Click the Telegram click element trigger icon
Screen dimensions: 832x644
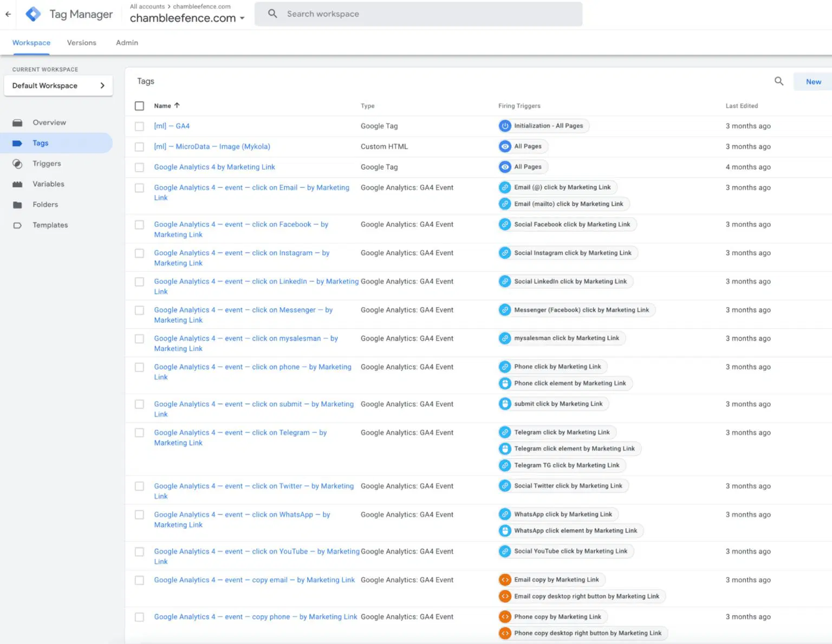point(505,448)
